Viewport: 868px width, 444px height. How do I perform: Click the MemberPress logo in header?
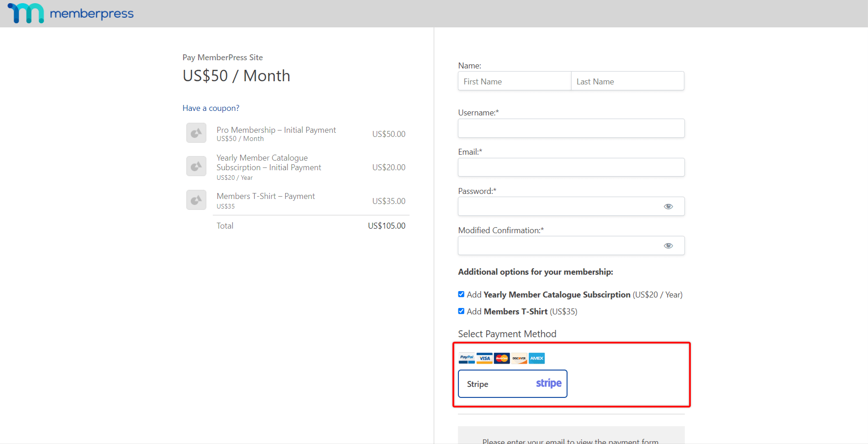[71, 13]
